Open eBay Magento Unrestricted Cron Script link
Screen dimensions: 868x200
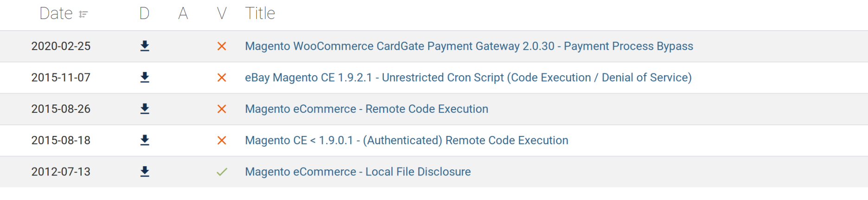(x=468, y=77)
